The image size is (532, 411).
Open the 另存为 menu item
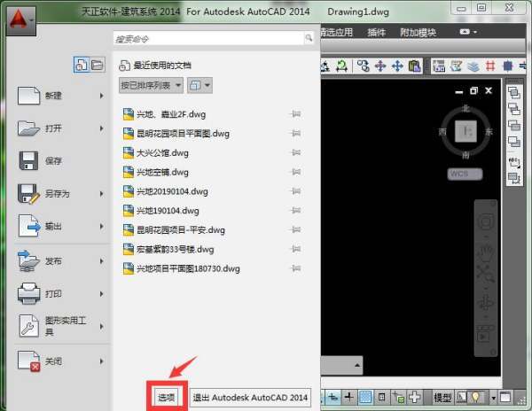[60, 194]
